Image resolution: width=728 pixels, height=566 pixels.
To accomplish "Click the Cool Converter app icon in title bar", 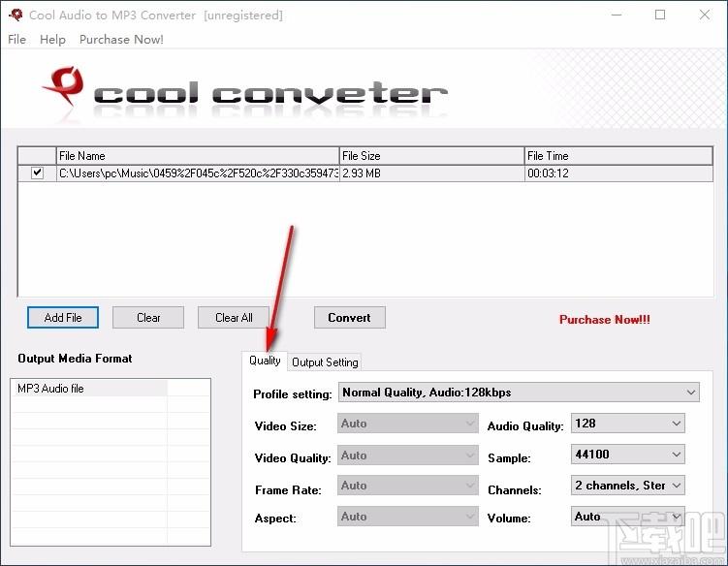I will point(16,15).
